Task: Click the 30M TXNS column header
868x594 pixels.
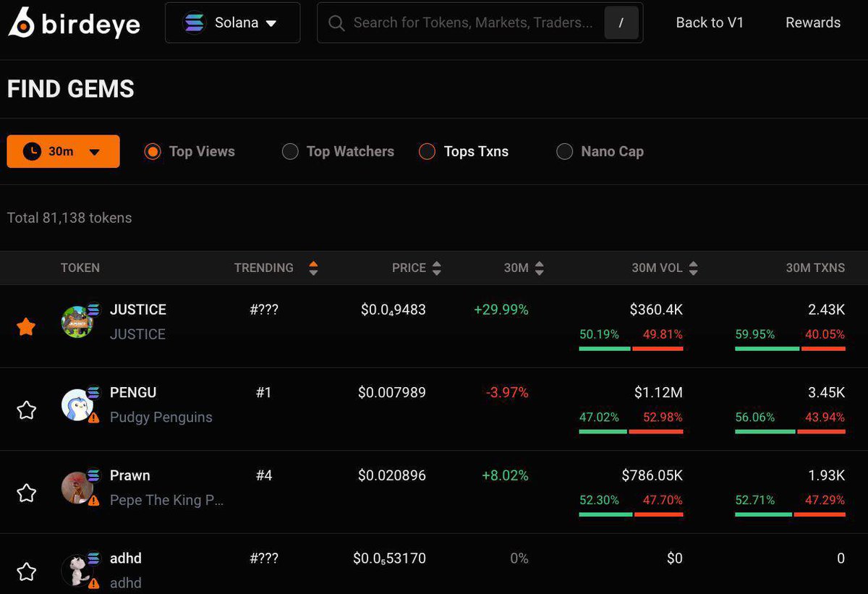Action: pos(815,268)
